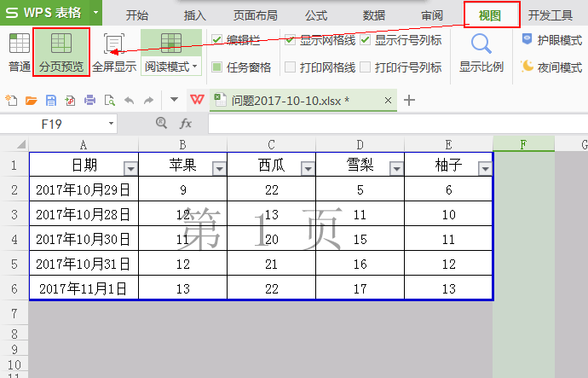
Task: Close the 问题2017-10-10.xlsx tab
Action: pos(388,100)
